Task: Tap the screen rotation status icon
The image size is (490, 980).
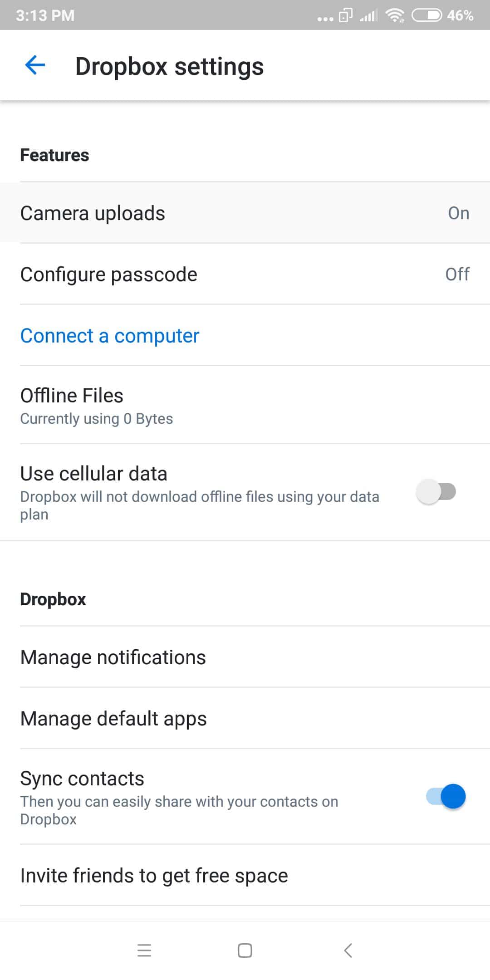Action: (346, 15)
